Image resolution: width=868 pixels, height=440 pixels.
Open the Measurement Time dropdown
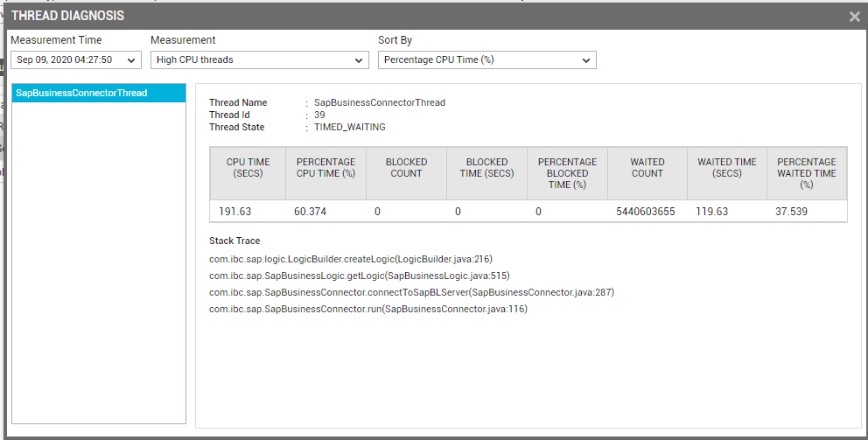(76, 59)
